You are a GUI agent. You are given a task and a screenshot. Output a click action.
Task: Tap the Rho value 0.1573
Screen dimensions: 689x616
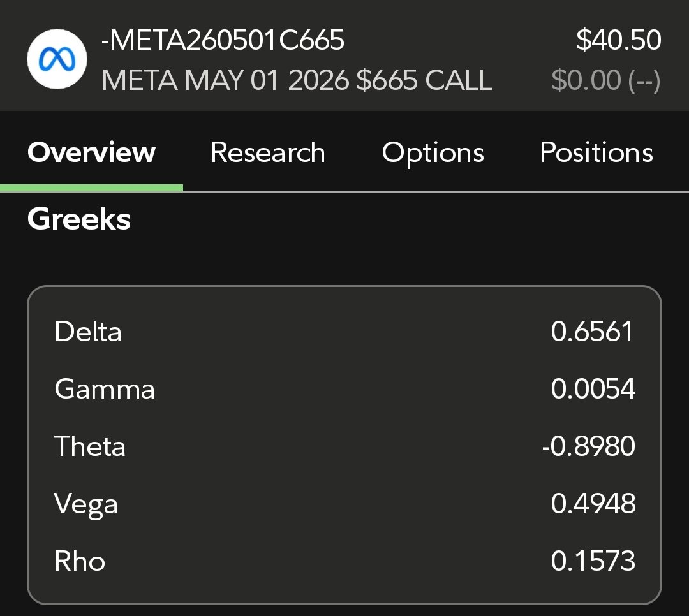[x=593, y=562]
